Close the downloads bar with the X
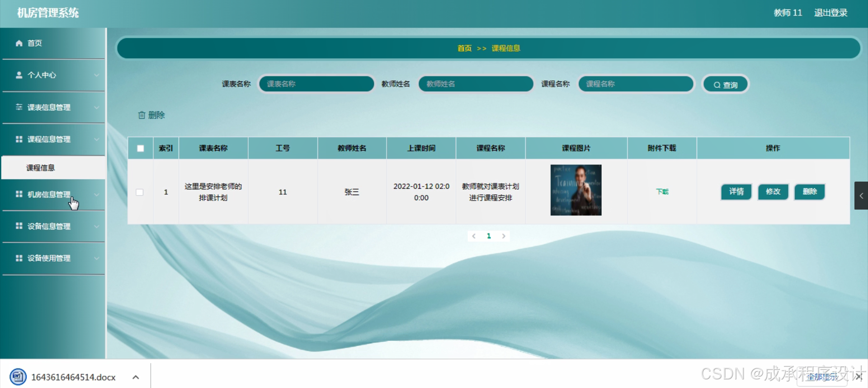 [x=859, y=377]
